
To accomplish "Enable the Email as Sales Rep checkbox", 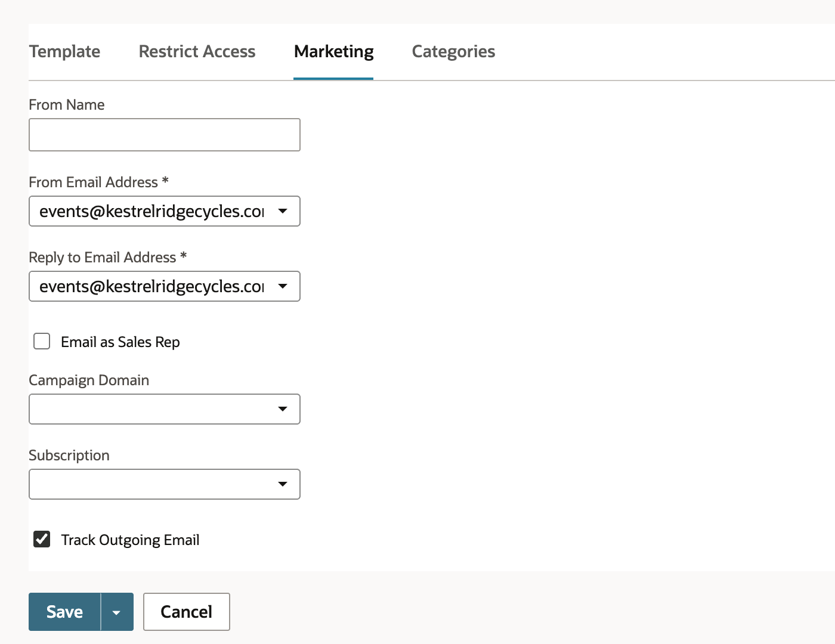I will (42, 341).
